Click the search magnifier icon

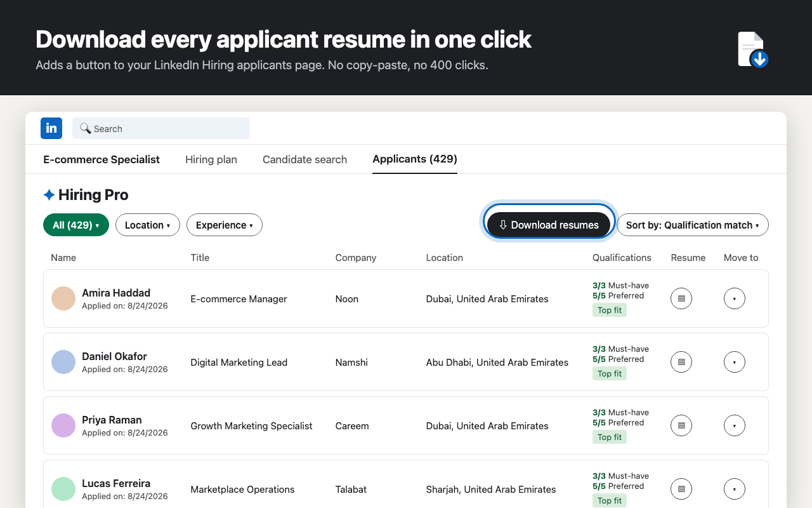click(x=86, y=128)
